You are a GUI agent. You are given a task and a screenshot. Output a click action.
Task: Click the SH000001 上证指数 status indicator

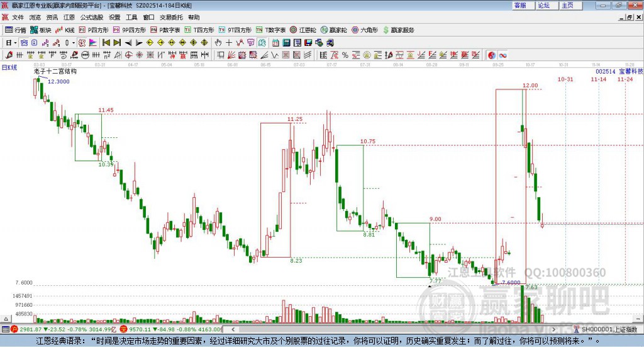pyautogui.click(x=606, y=329)
